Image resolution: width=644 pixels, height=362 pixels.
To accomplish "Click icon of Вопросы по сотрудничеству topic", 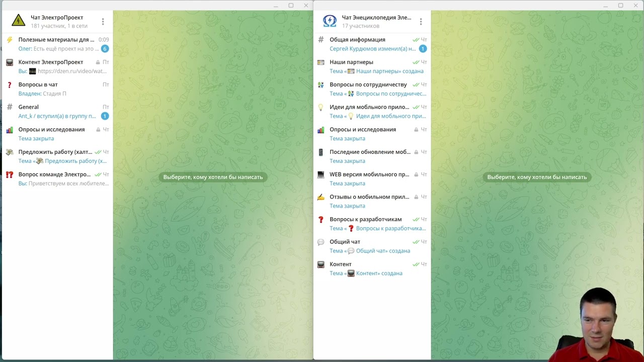I will pos(321,84).
